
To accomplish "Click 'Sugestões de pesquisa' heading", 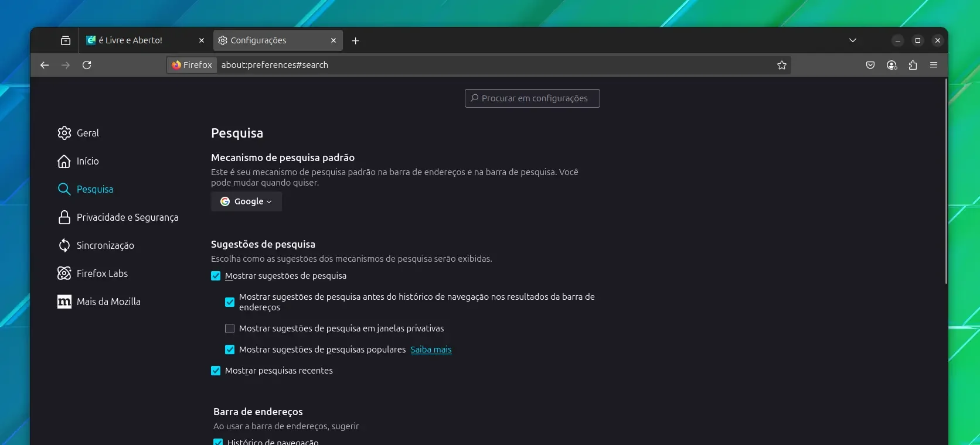I will point(263,244).
